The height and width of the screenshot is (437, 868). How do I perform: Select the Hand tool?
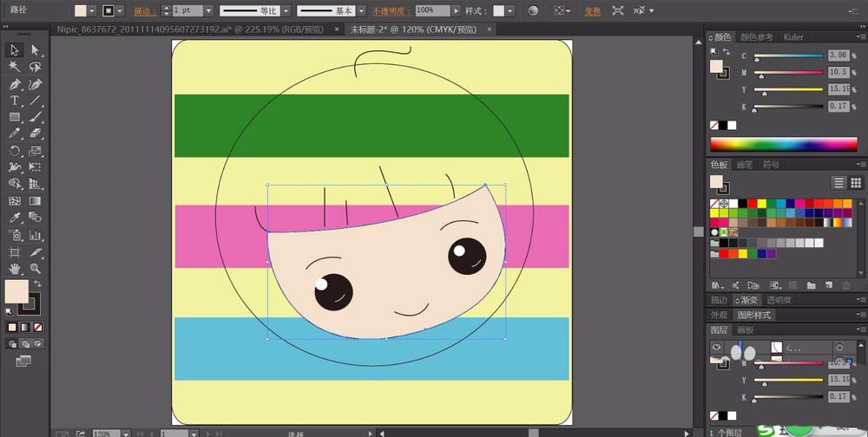[15, 269]
